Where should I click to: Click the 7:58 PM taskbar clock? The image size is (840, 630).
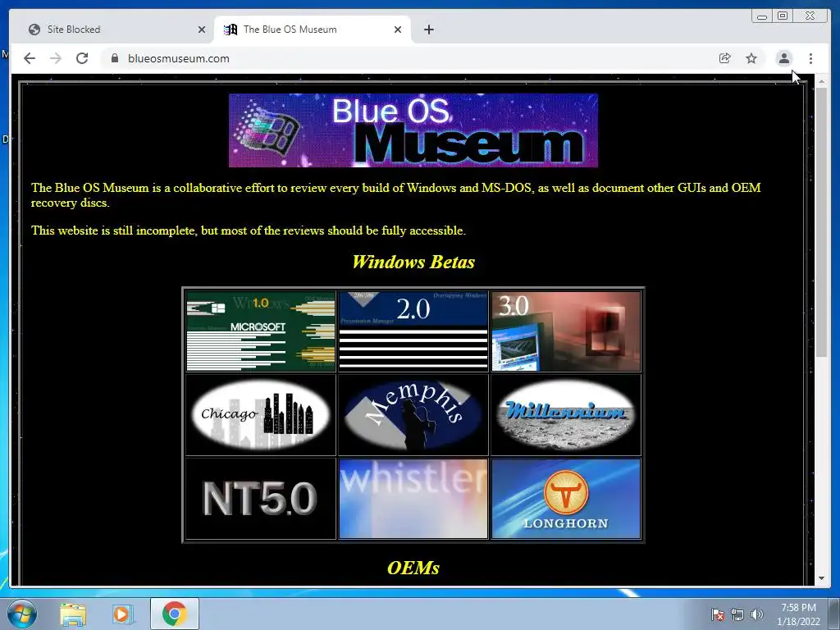click(x=798, y=614)
